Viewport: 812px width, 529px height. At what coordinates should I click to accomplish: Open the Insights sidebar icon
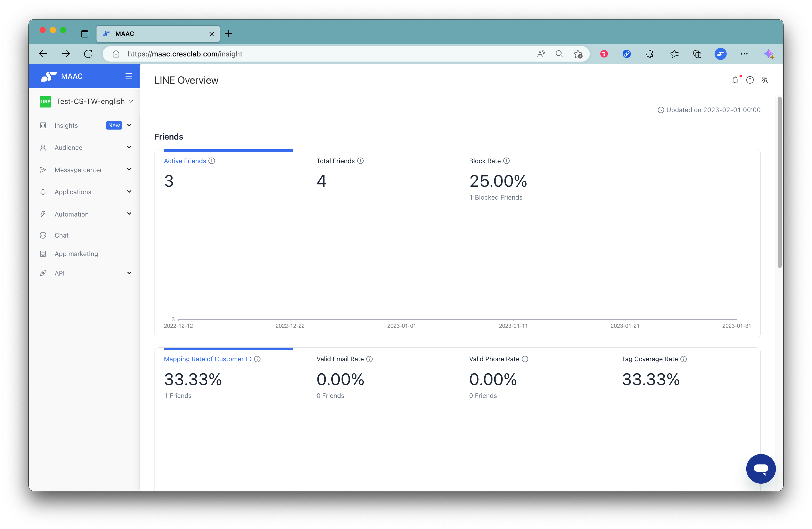(43, 125)
